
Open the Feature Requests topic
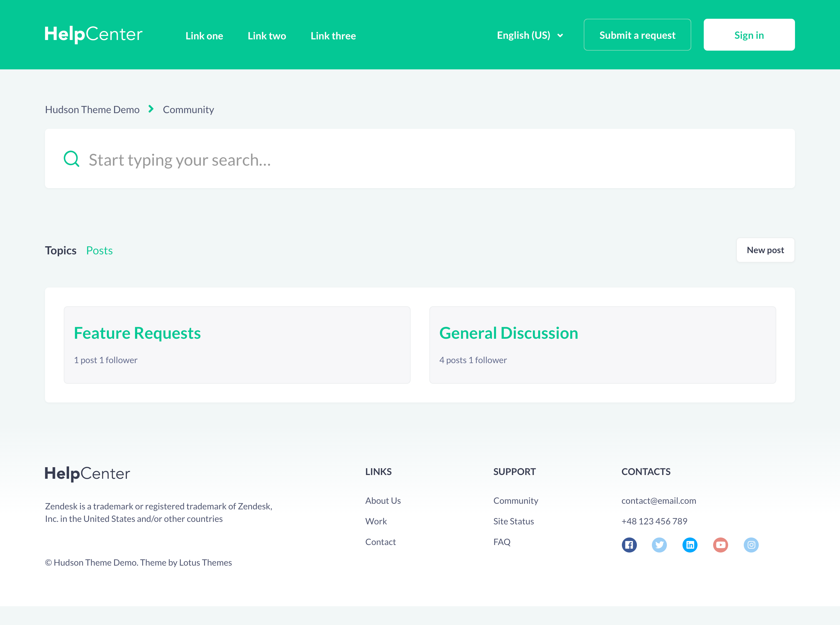[137, 333]
